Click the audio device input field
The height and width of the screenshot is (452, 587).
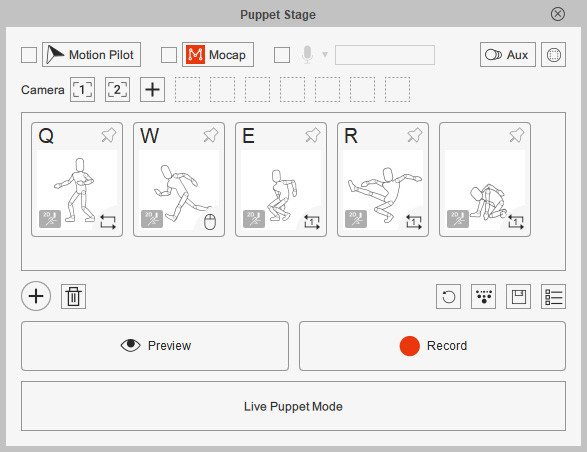pos(385,55)
